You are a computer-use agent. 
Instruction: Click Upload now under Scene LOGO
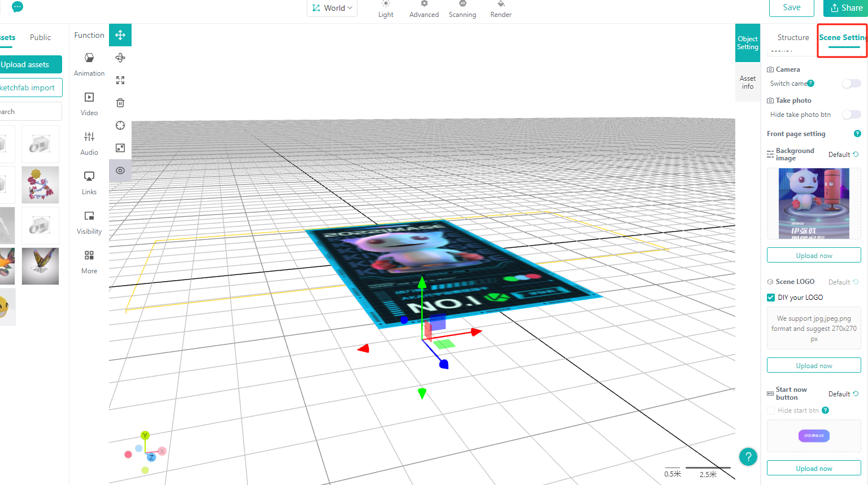814,366
